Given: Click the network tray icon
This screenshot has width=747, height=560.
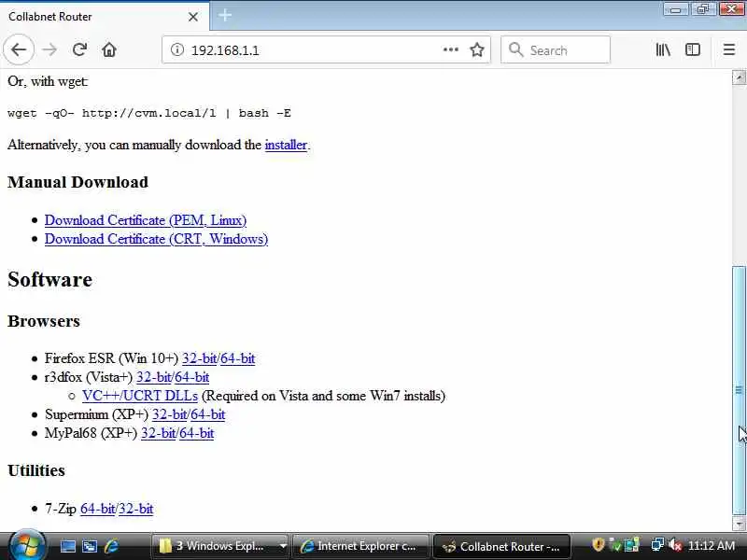Looking at the screenshot, I should pos(657,545).
